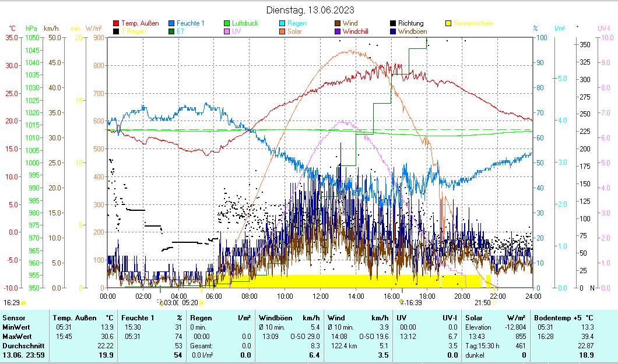Click the orange Solar legend swatch

pos(282,31)
